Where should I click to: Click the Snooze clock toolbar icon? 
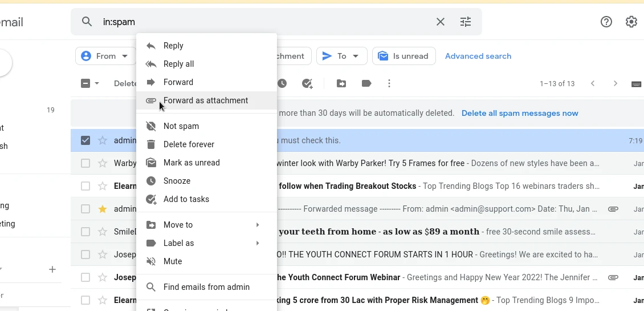click(x=282, y=83)
